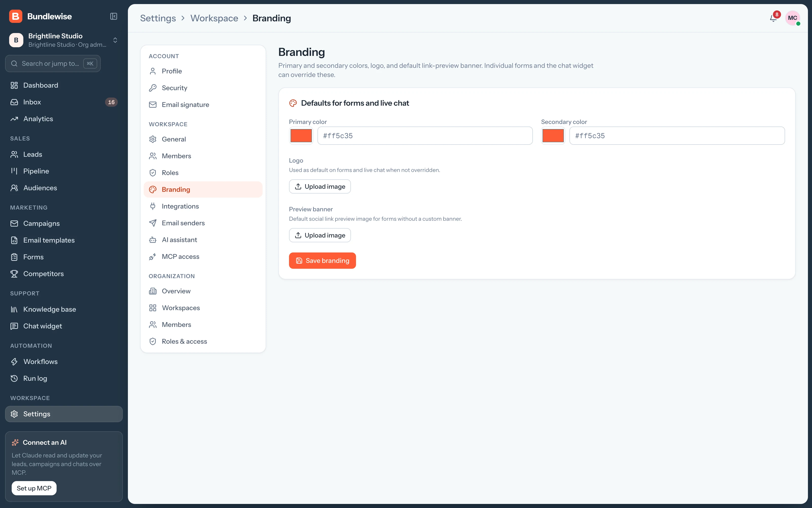This screenshot has height=508, width=812.
Task: Open the Workspaces organization page
Action: click(203, 308)
